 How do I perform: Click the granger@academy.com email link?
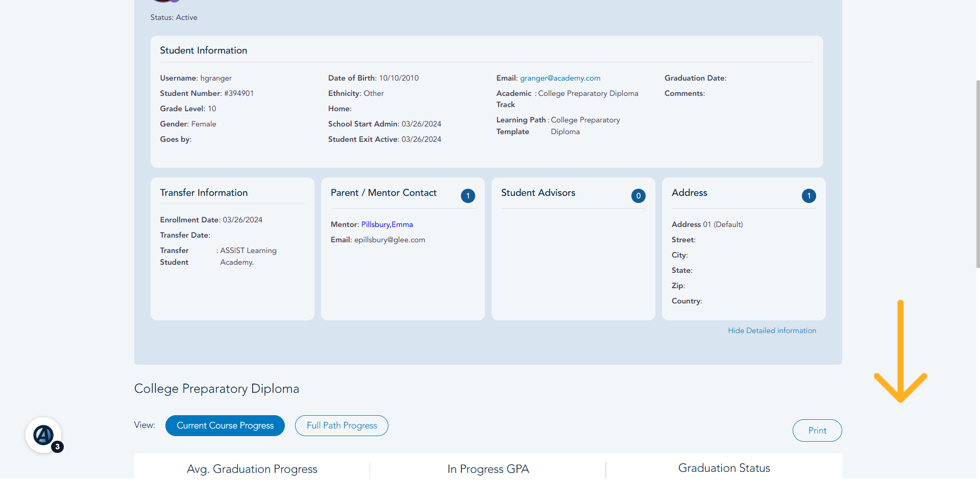(x=560, y=78)
